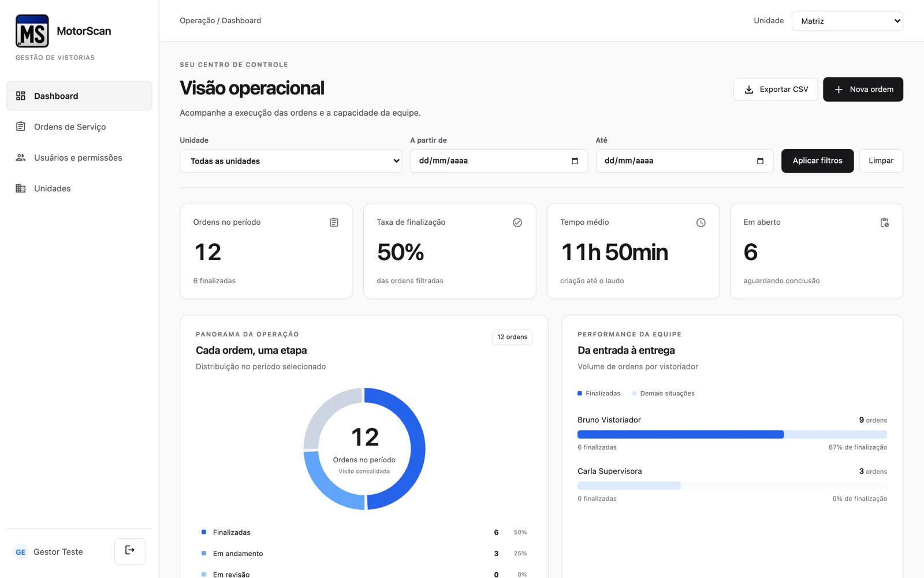Click the Em revisão legend row
The image size is (924, 578).
pyautogui.click(x=364, y=575)
